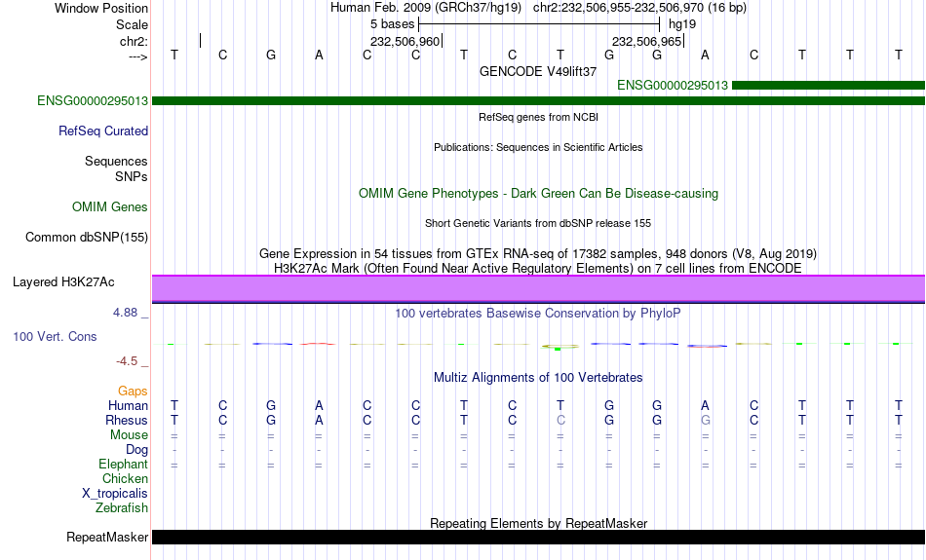
Task: Click Multiz Alignments of 100 Vertebrates title
Action: (x=538, y=378)
